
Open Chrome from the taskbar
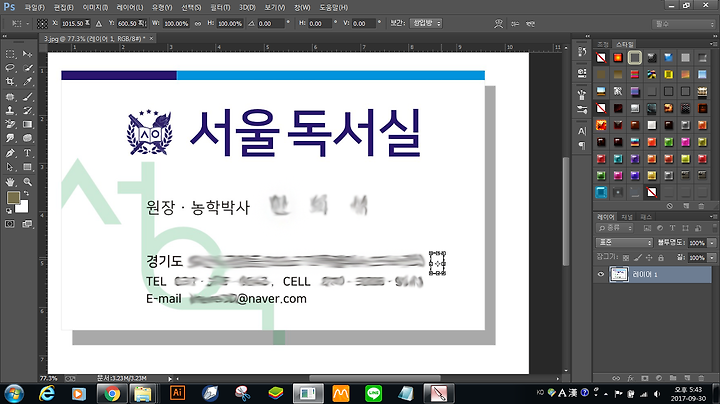coord(111,393)
